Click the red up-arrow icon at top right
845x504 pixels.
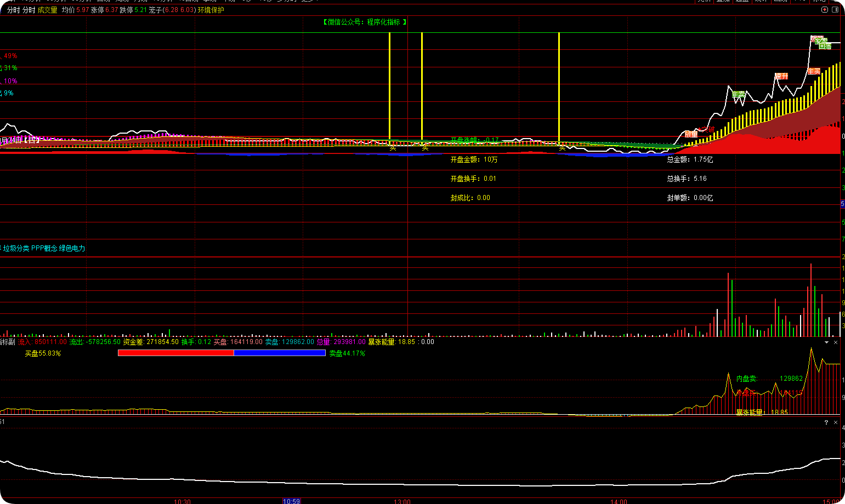click(825, 10)
